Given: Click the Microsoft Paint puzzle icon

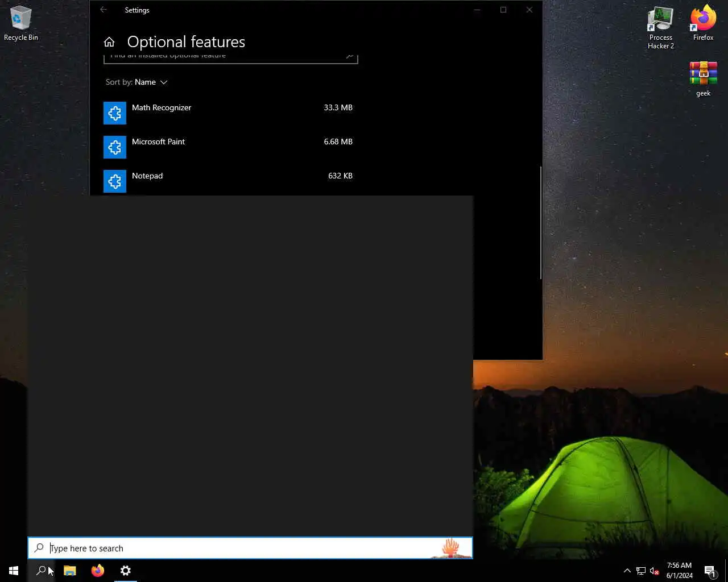Looking at the screenshot, I should pos(115,147).
